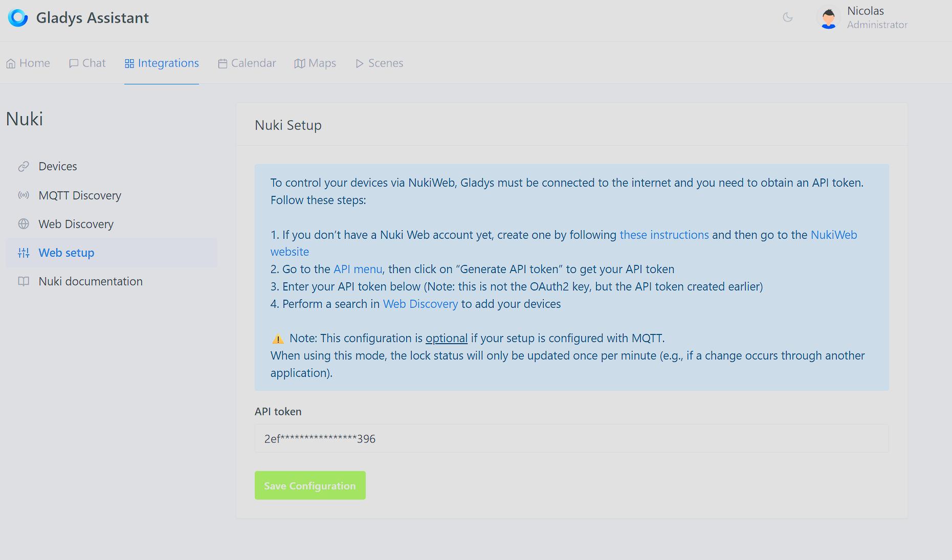Image resolution: width=952 pixels, height=560 pixels.
Task: Click the Maps icon in navigation
Action: pyautogui.click(x=300, y=63)
